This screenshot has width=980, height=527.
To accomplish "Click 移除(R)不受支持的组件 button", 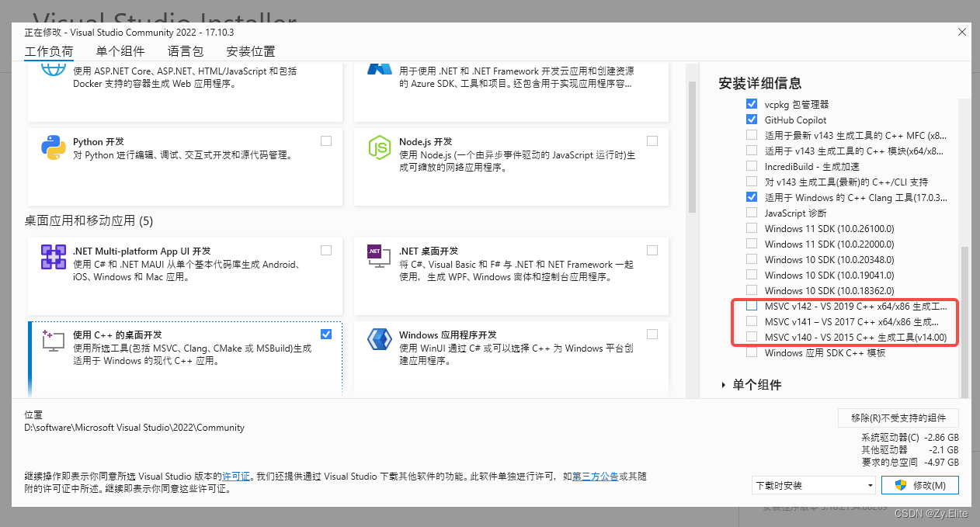I will point(898,418).
